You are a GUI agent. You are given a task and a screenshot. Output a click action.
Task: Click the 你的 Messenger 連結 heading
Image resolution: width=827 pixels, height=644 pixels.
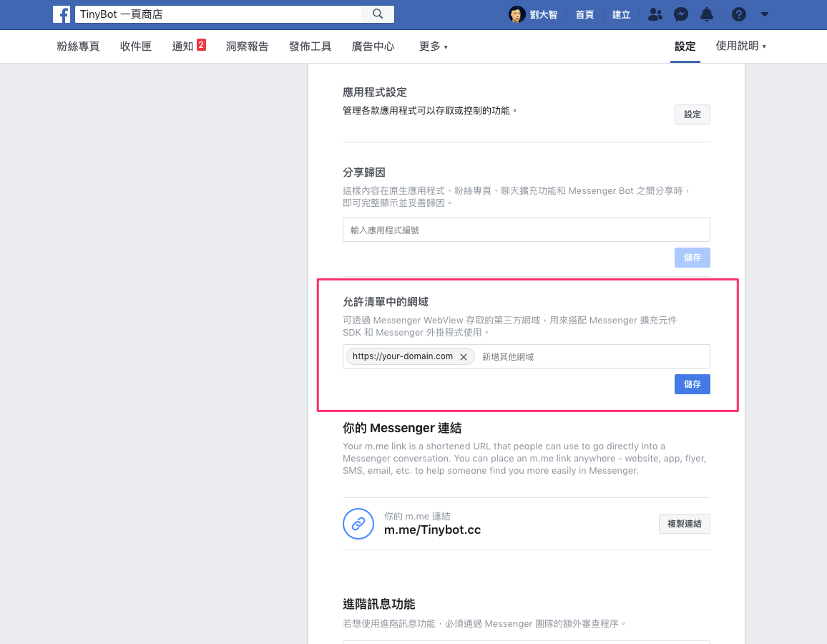pos(402,428)
